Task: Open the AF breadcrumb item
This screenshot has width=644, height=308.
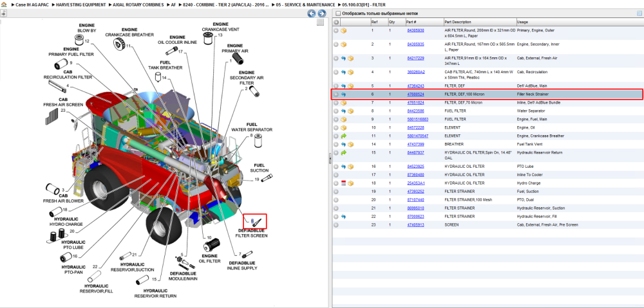Action: pos(173,5)
